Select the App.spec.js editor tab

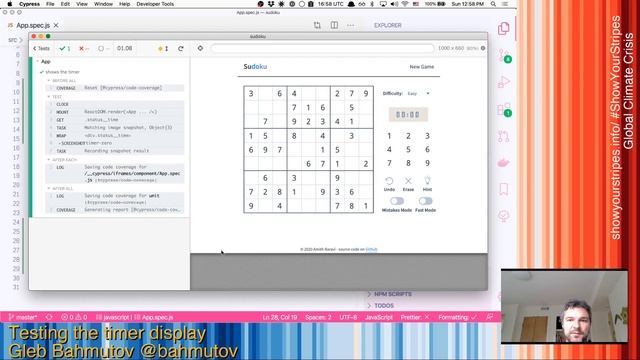(x=33, y=25)
